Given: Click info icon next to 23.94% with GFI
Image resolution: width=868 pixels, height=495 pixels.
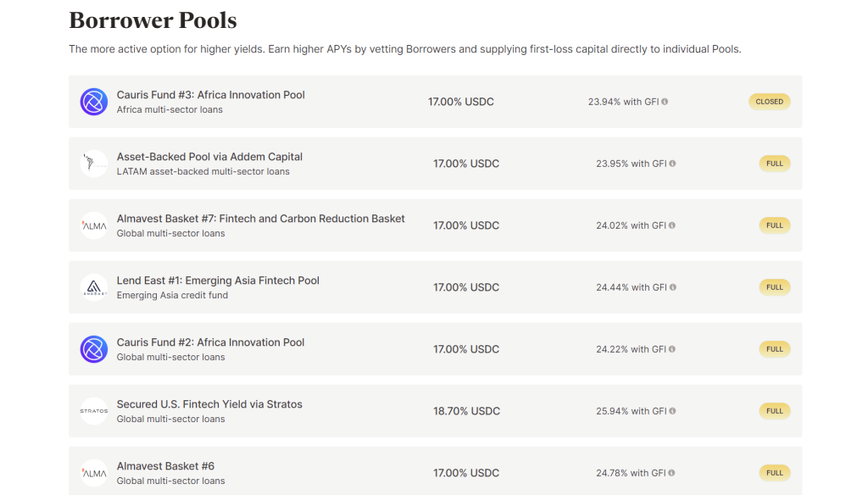Looking at the screenshot, I should click(665, 102).
